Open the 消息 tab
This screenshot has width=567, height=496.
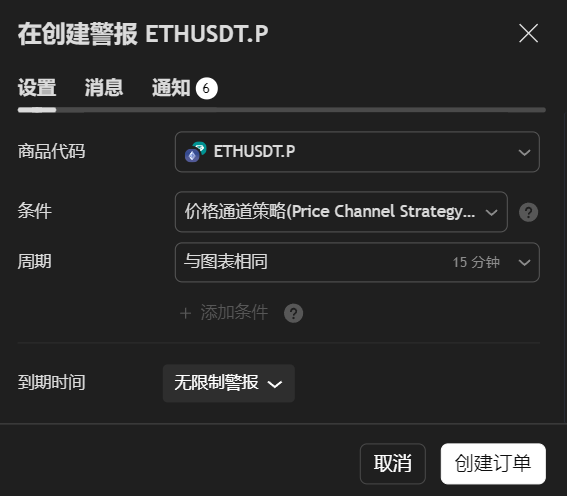[x=104, y=88]
